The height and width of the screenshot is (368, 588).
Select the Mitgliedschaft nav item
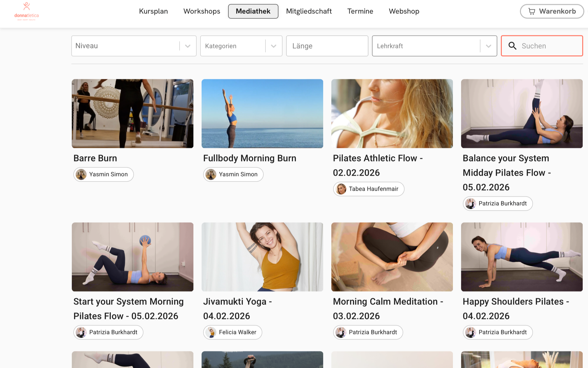pos(309,11)
